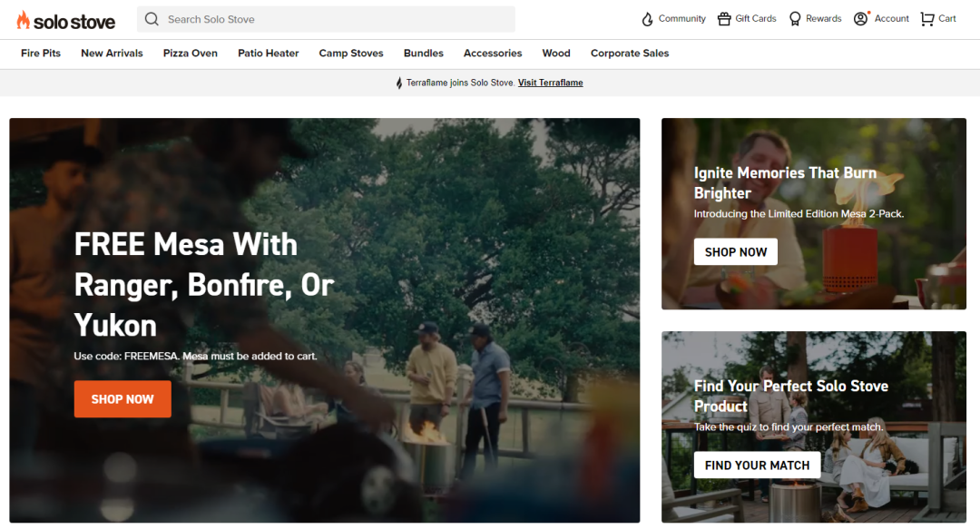Focus the Search Solo Stove field
Image resolution: width=980 pixels, height=529 pixels.
[x=327, y=19]
